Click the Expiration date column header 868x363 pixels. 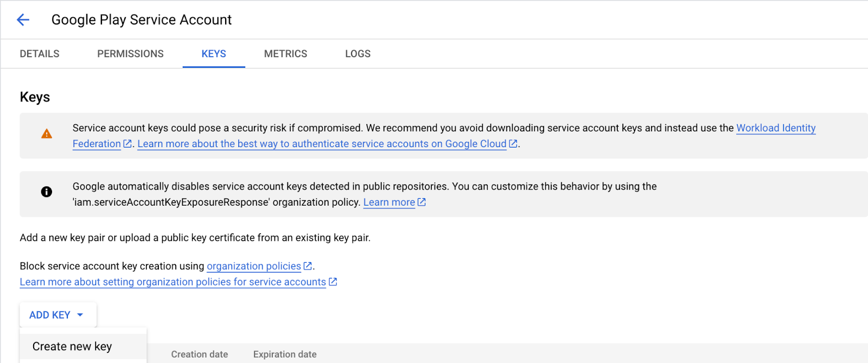284,354
